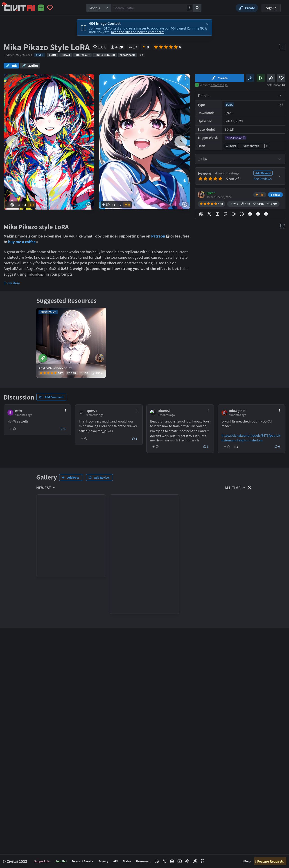Open the See Reviews link
The height and width of the screenshot is (868, 289).
262,179
